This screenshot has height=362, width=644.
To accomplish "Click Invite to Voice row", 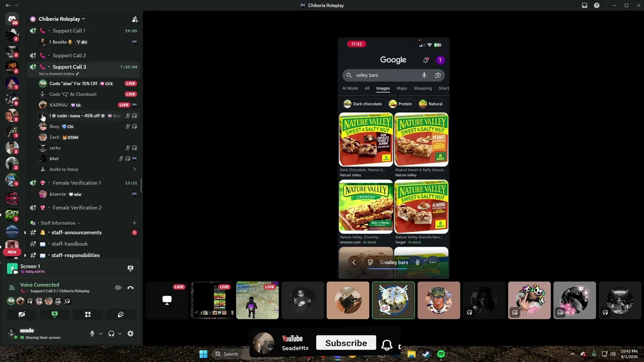I will [x=88, y=169].
